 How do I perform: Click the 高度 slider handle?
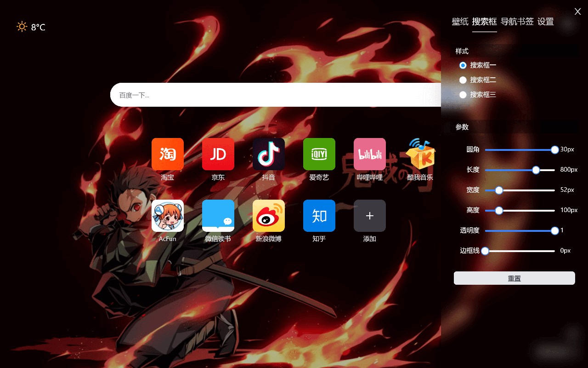pos(499,210)
